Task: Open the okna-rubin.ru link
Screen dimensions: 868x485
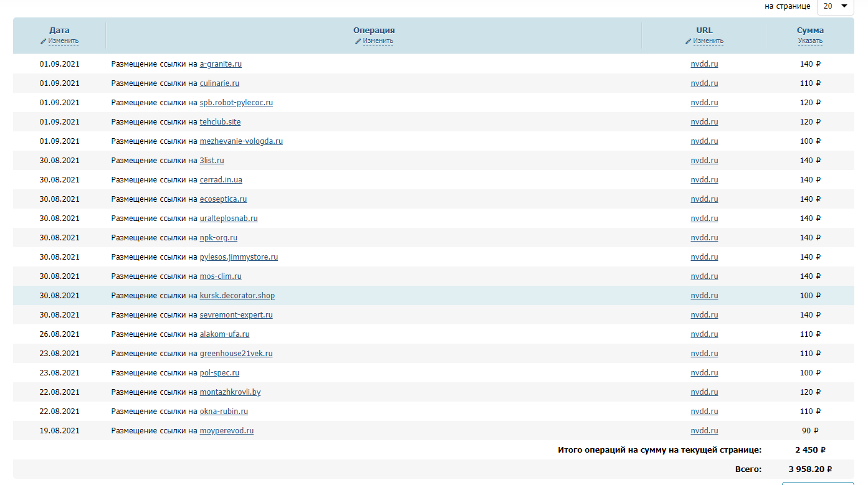Action: (x=224, y=412)
